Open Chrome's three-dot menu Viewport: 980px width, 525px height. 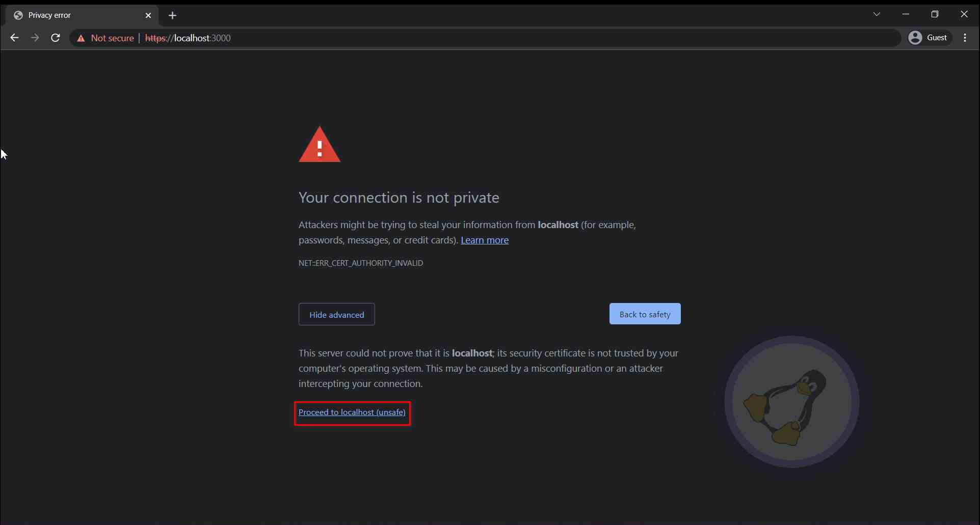965,38
